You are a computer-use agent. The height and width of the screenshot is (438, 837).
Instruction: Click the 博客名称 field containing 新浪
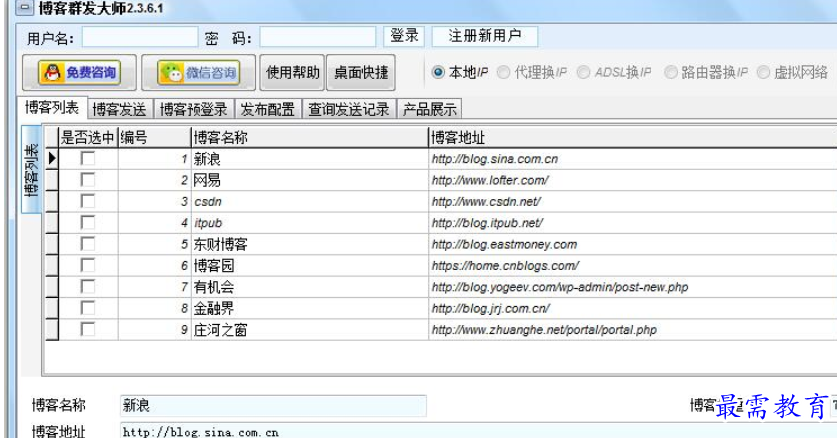(x=273, y=405)
